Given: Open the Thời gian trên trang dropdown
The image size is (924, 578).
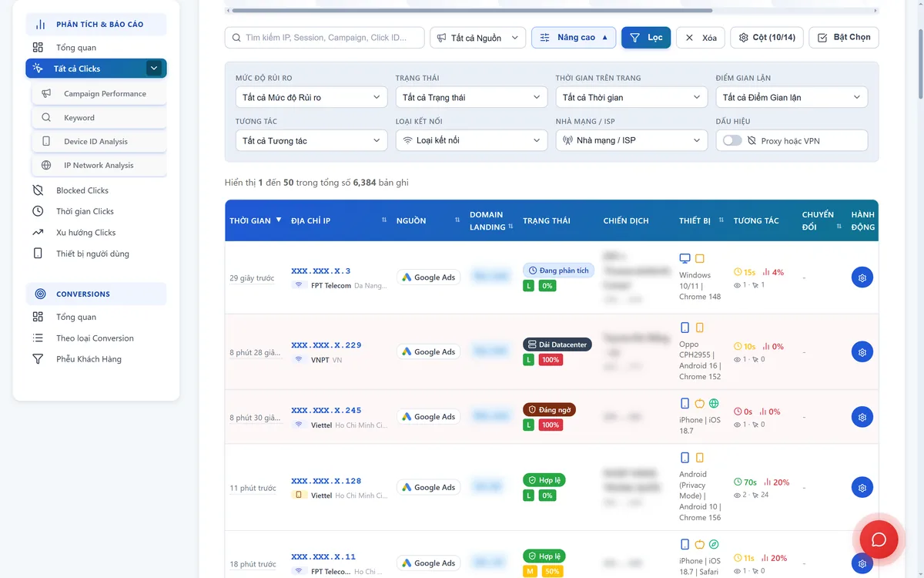Looking at the screenshot, I should pos(631,97).
